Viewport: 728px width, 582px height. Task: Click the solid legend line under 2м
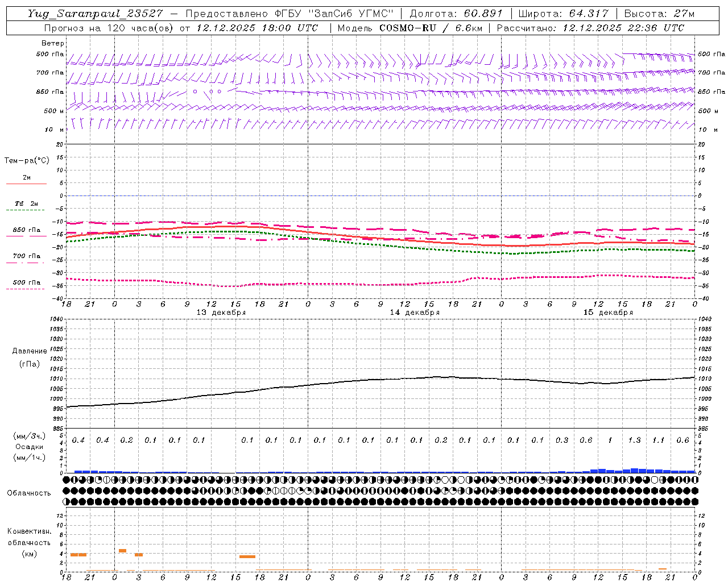[x=26, y=184]
